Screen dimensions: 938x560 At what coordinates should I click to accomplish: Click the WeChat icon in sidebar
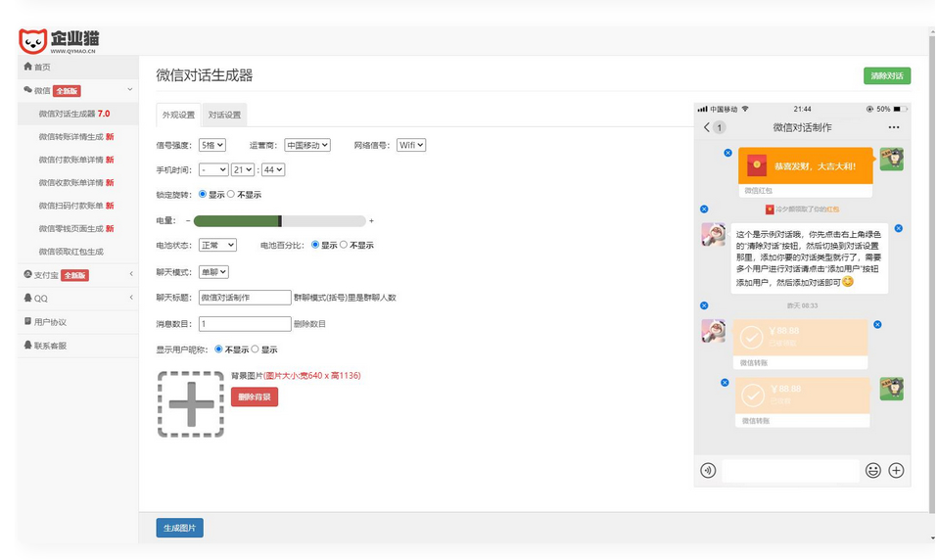click(x=27, y=90)
